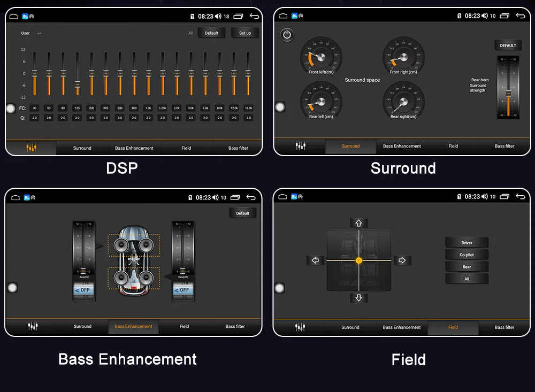Click the up arrow in Field panel
The image size is (535, 392).
click(358, 223)
